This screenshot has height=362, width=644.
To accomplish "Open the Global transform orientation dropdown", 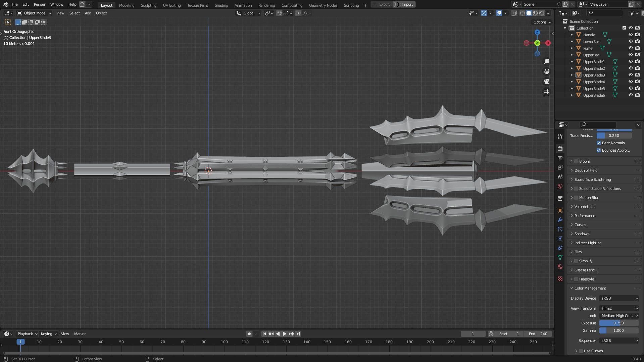I will (249, 13).
